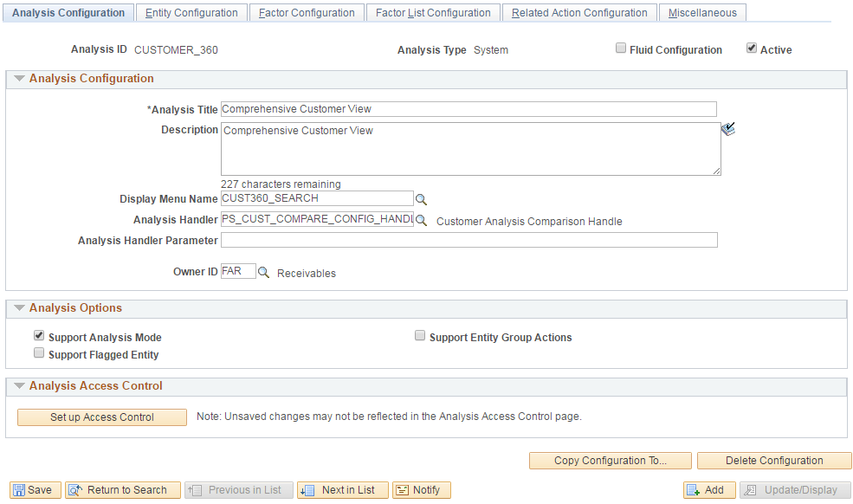
Task: Open the Owner ID lookup magnifier
Action: point(264,271)
